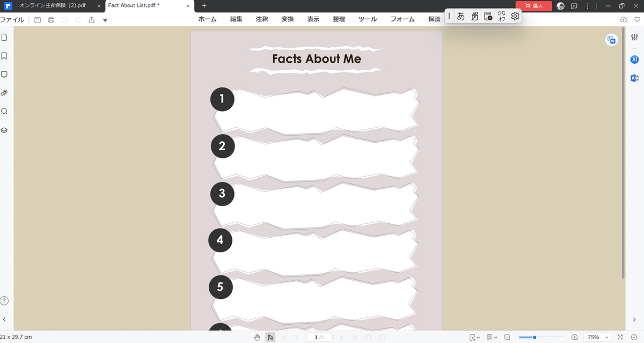Expand the page display mode dropdown

tap(492, 337)
